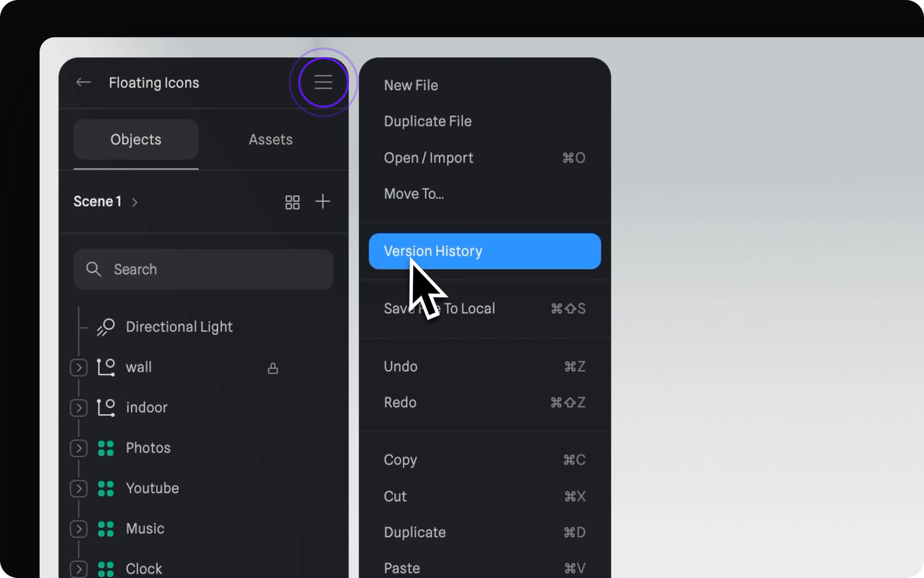Expand the wall layer group
Image resolution: width=924 pixels, height=578 pixels.
coord(79,367)
